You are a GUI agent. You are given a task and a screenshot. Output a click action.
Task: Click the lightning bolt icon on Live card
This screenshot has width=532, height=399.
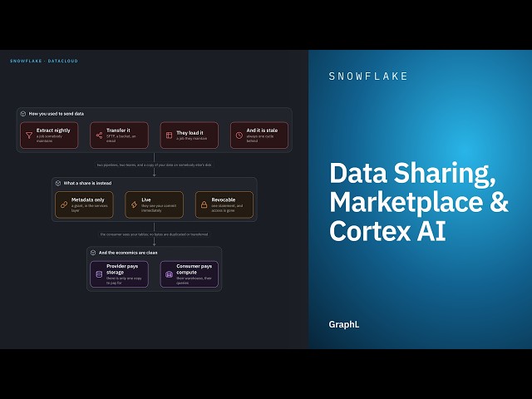coord(134,204)
